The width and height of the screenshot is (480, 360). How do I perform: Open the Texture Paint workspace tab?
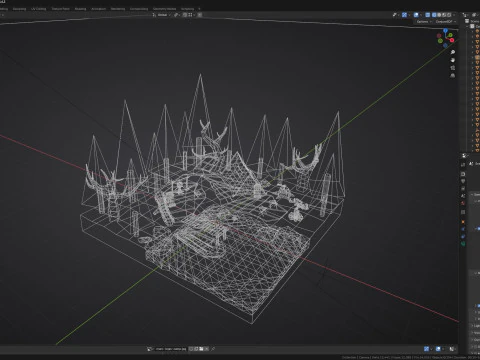[x=60, y=9]
